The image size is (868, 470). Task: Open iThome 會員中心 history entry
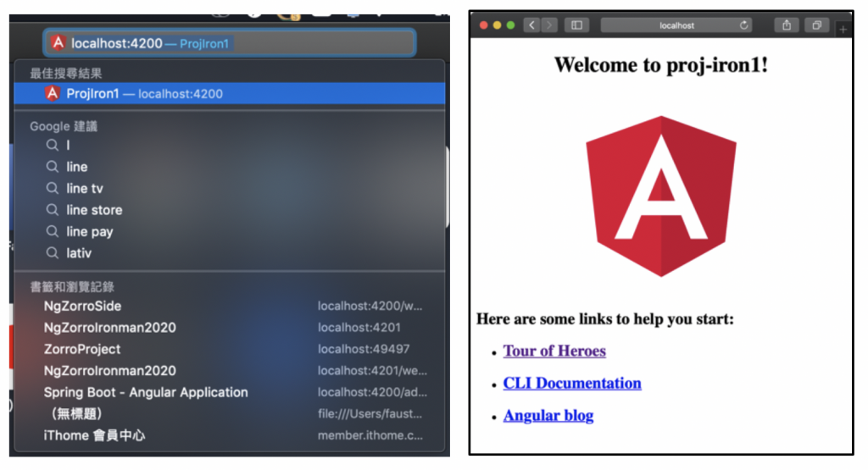coord(229,435)
